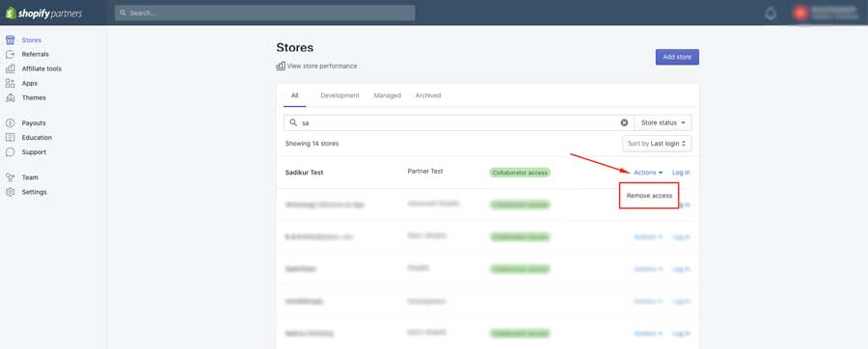The width and height of the screenshot is (868, 349).
Task: Open Sort by Last login dropdown
Action: (657, 144)
